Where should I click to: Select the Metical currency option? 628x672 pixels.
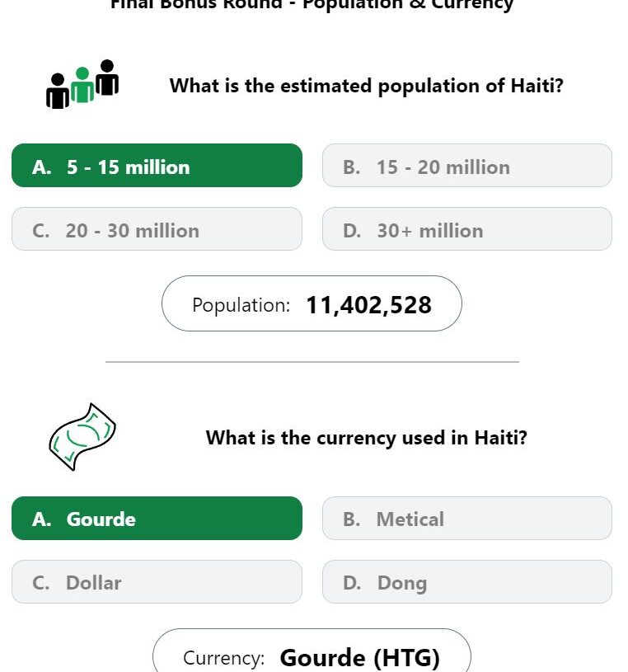pos(466,519)
